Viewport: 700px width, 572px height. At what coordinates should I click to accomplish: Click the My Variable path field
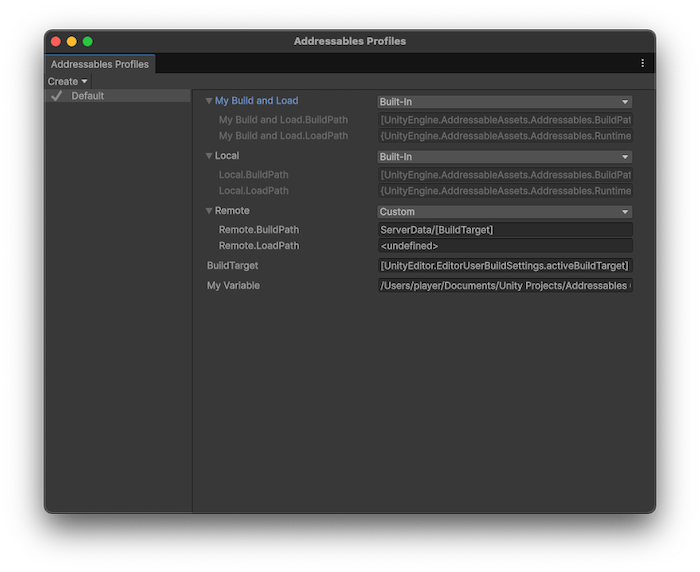(504, 286)
